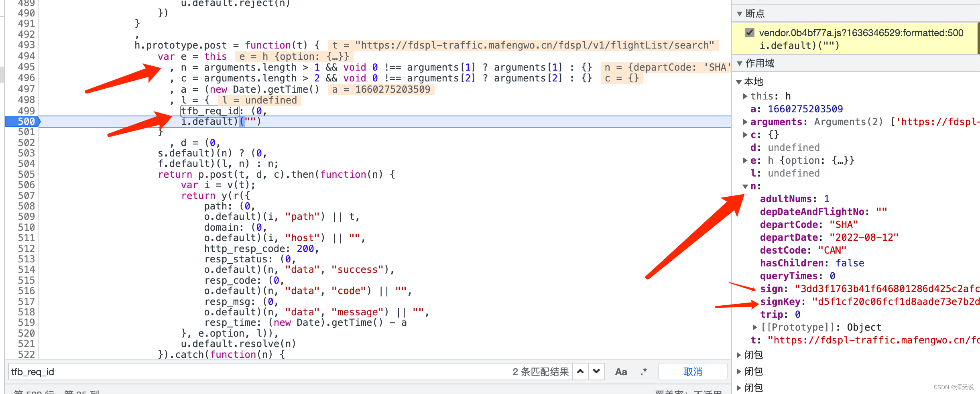Click 'a: 1660275203509' scope value
This screenshot has width=980, height=394.
(x=797, y=109)
